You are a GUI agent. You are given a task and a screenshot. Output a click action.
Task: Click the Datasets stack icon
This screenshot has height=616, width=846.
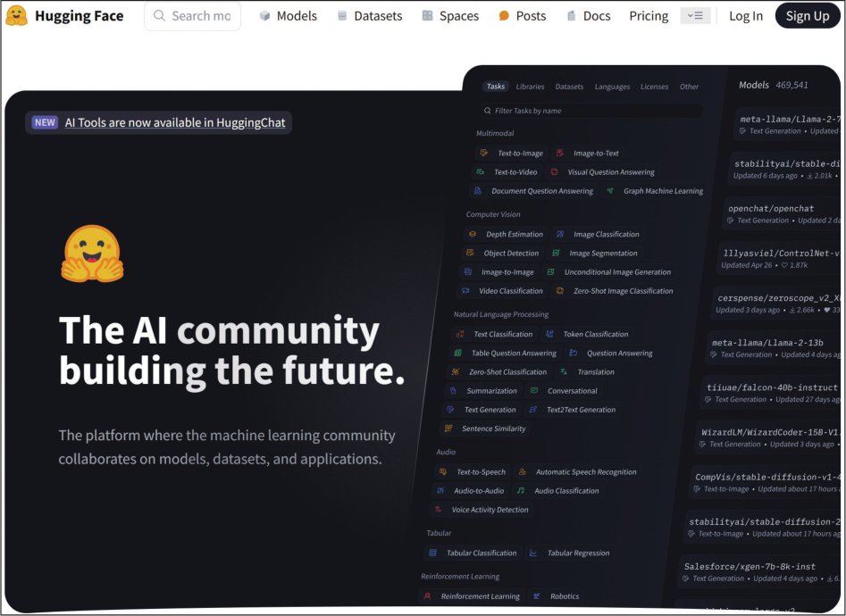pyautogui.click(x=342, y=16)
